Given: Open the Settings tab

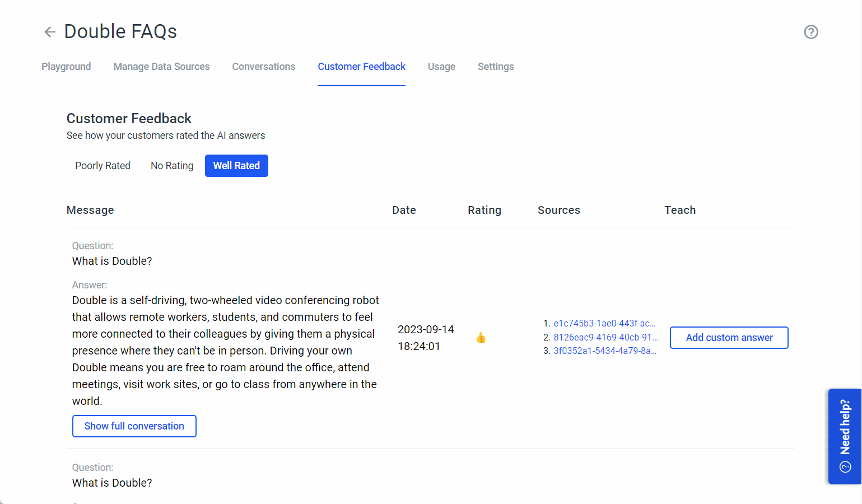Looking at the screenshot, I should [x=496, y=67].
